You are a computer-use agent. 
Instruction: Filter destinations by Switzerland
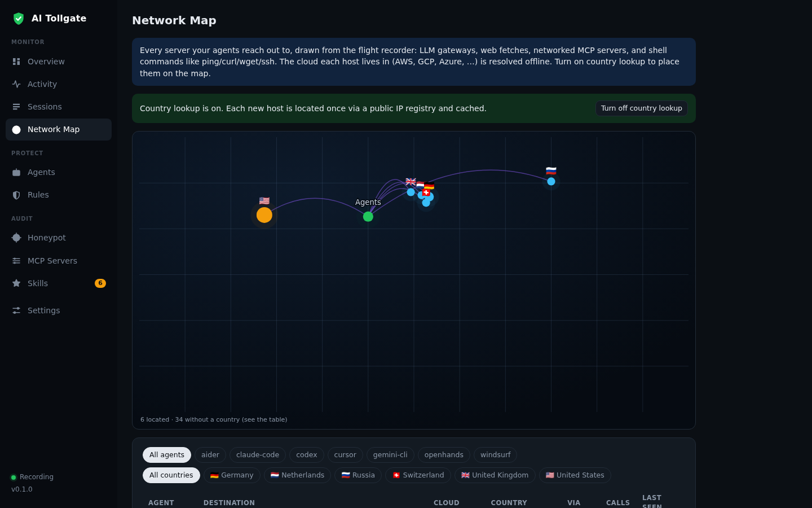(418, 475)
